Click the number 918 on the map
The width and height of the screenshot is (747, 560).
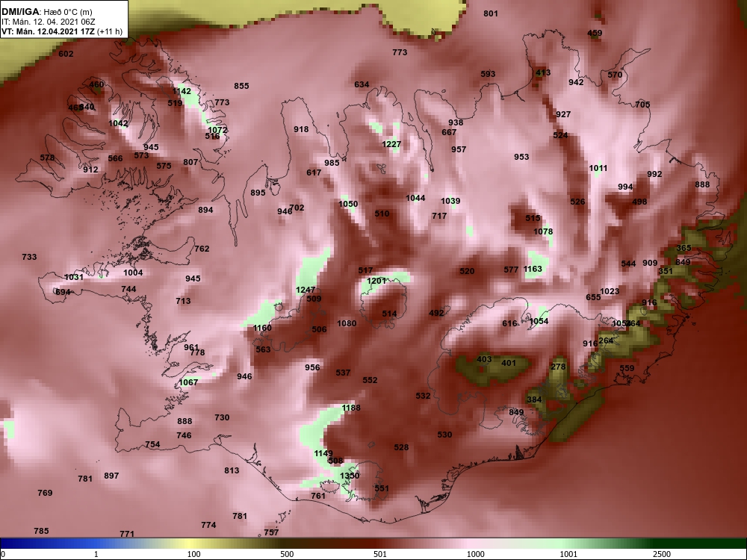(x=301, y=129)
